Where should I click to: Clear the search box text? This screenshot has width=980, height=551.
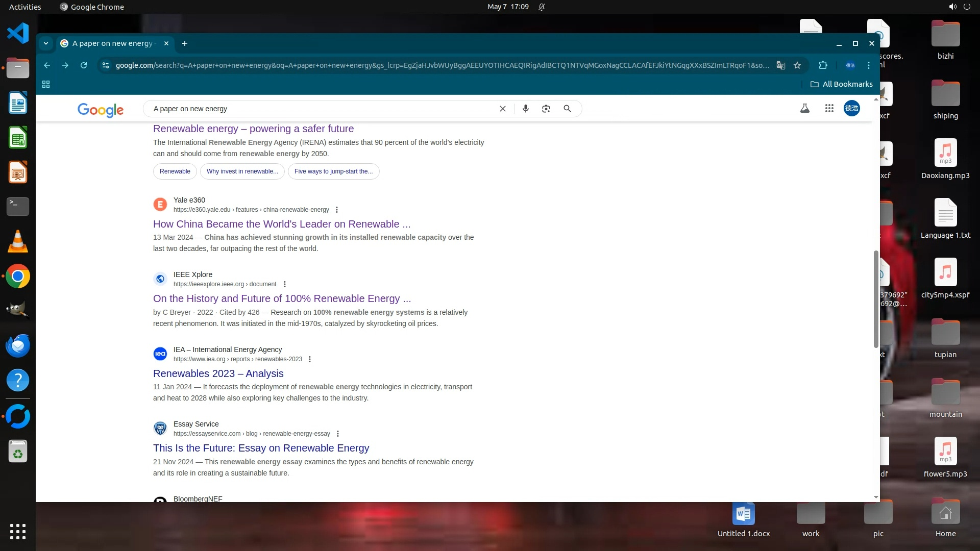point(502,109)
